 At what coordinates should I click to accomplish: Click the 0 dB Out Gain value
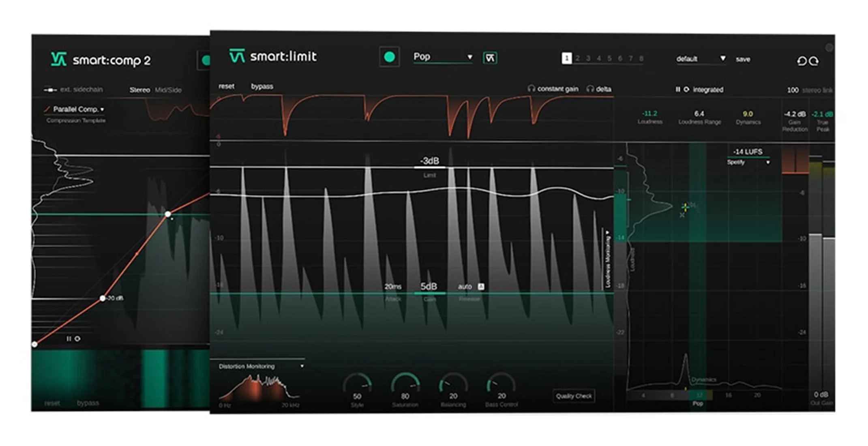click(821, 395)
